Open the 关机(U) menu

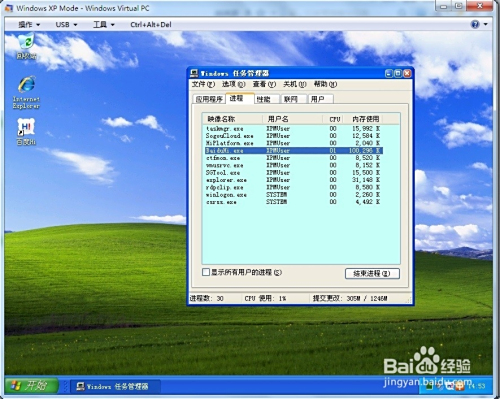point(295,84)
